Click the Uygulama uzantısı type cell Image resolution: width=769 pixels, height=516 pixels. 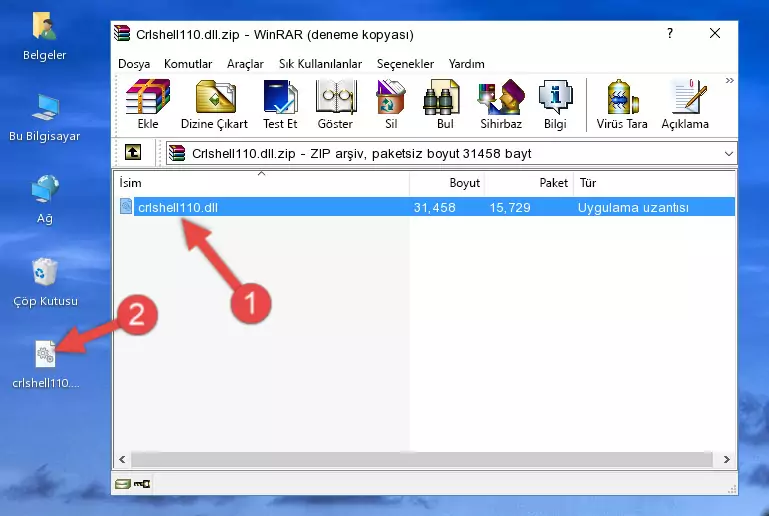[x=633, y=207]
